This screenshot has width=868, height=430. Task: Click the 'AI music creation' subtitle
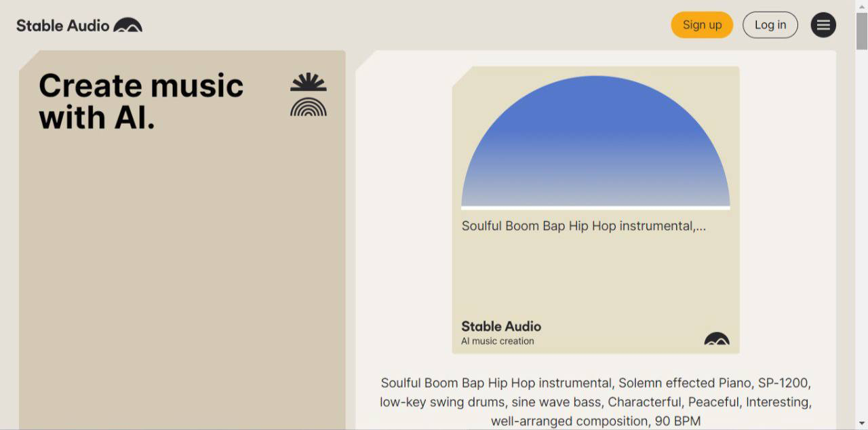coord(498,341)
